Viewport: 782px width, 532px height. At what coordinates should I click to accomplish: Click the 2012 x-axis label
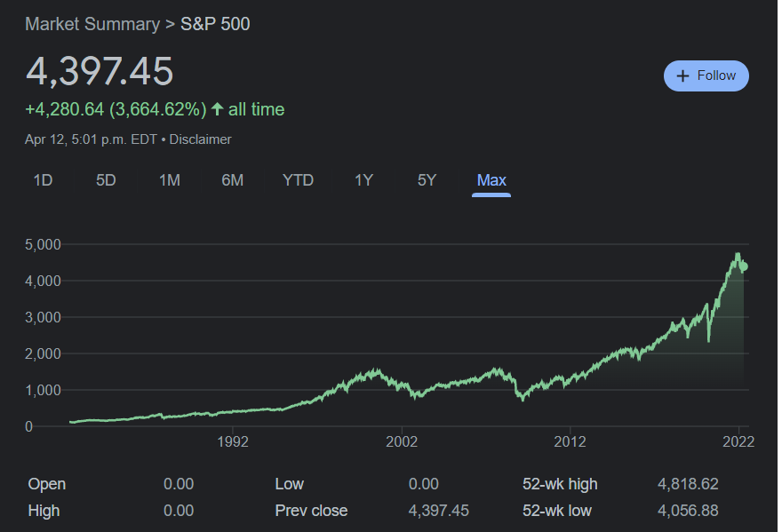(570, 441)
